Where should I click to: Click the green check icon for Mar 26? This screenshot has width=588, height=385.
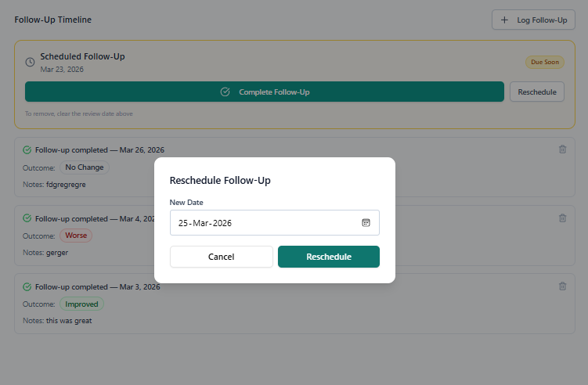click(x=27, y=150)
